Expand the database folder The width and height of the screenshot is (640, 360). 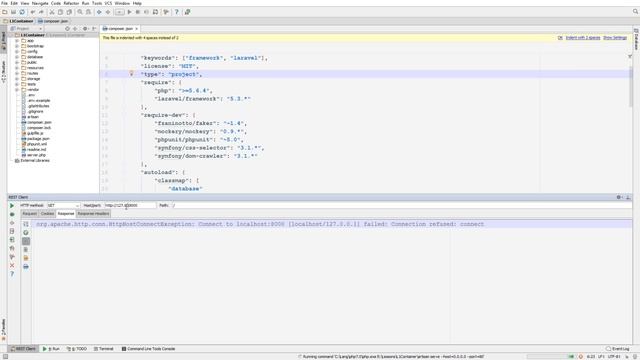(x=17, y=57)
